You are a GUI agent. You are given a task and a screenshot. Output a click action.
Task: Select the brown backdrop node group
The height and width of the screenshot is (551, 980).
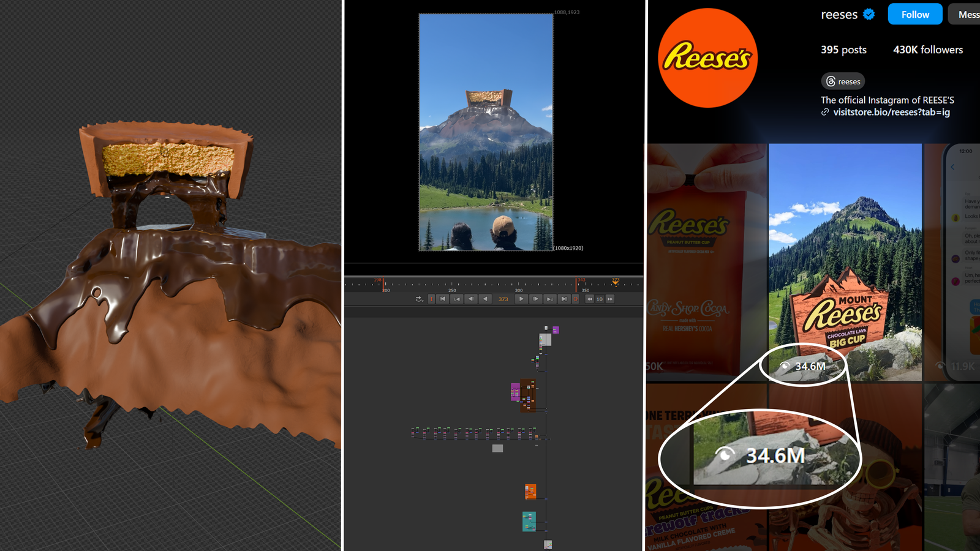tap(529, 395)
